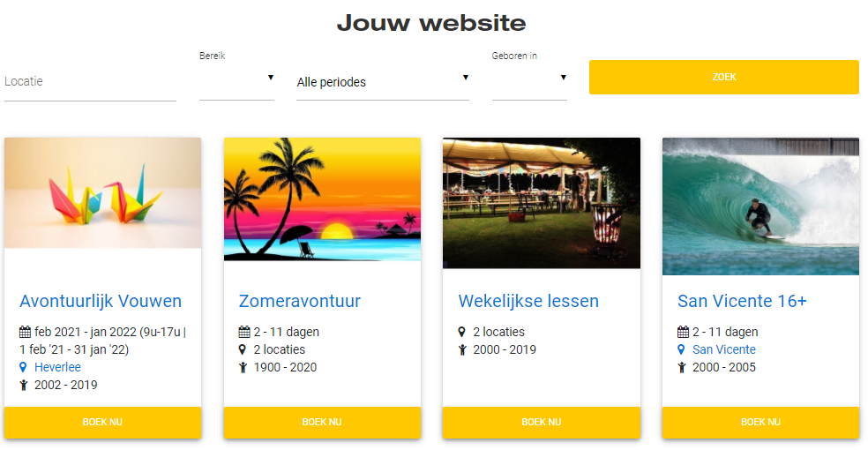Click person icon beside 1900 - 2020
Viewport: 868px width, 450px height.
pos(243,368)
